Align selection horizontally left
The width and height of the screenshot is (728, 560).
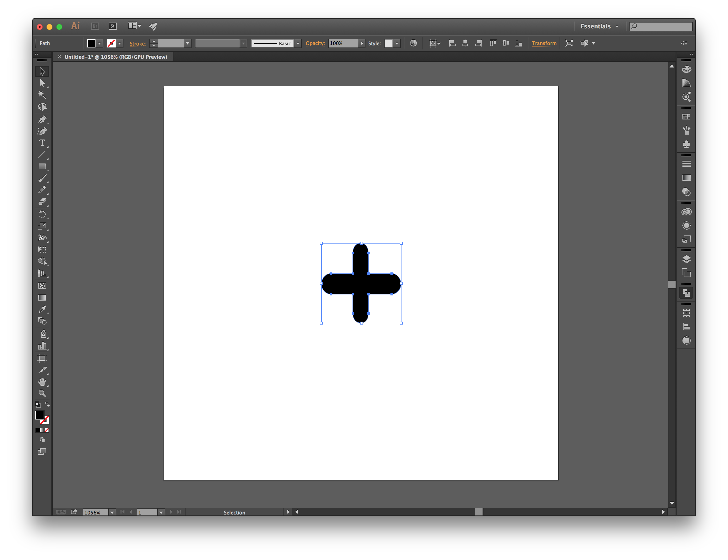452,43
